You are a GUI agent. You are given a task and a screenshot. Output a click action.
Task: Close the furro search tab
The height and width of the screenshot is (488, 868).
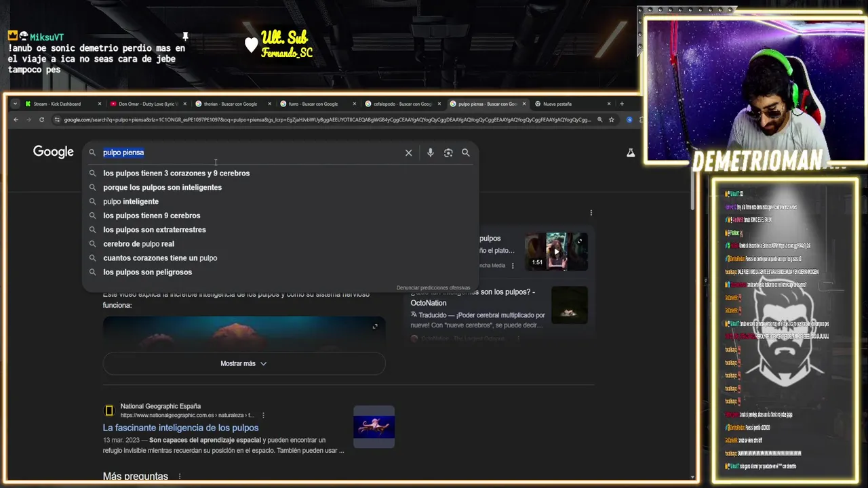[355, 104]
